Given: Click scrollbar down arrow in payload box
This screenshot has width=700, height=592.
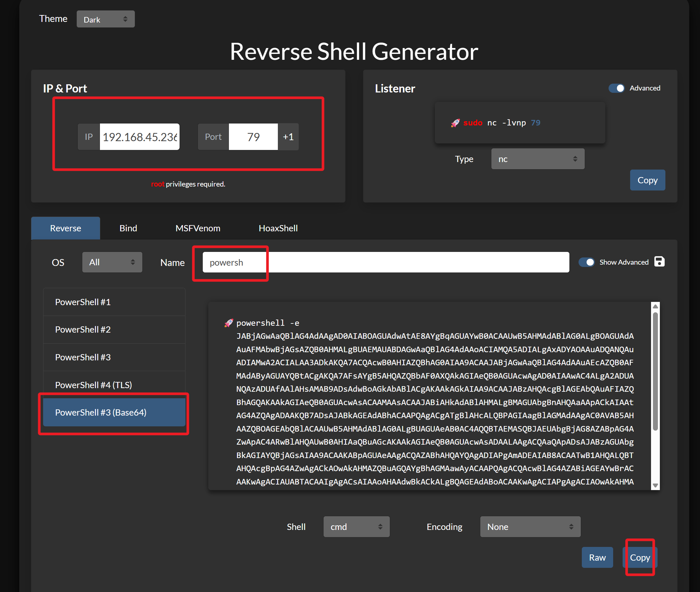Looking at the screenshot, I should coord(655,485).
